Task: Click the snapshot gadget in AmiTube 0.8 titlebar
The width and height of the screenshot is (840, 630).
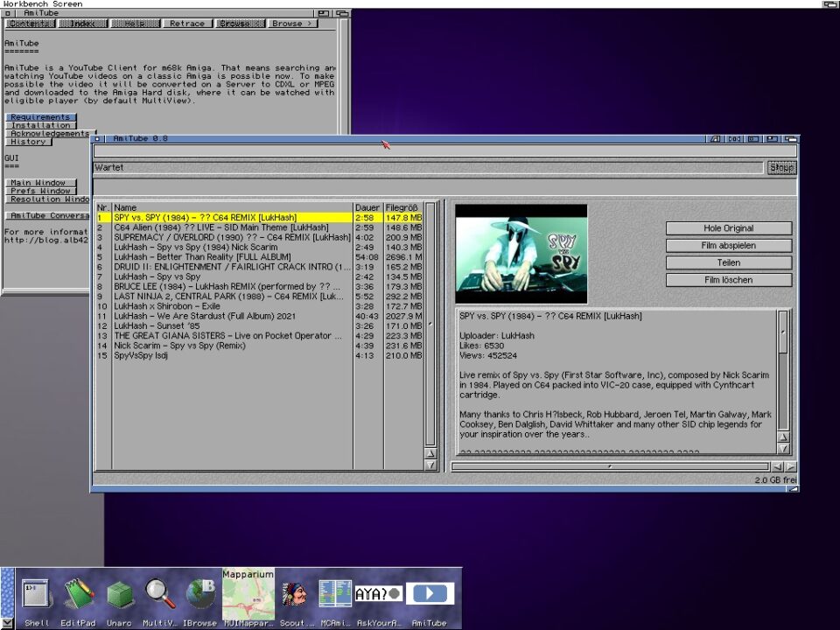Action: coord(734,139)
